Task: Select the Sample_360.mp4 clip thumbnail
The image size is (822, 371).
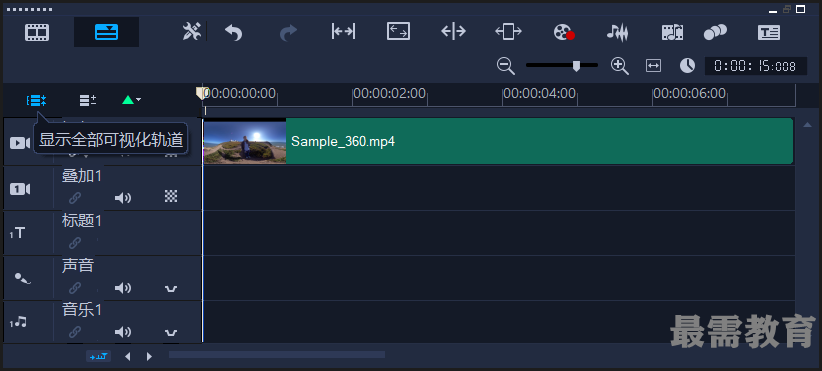Action: 245,141
